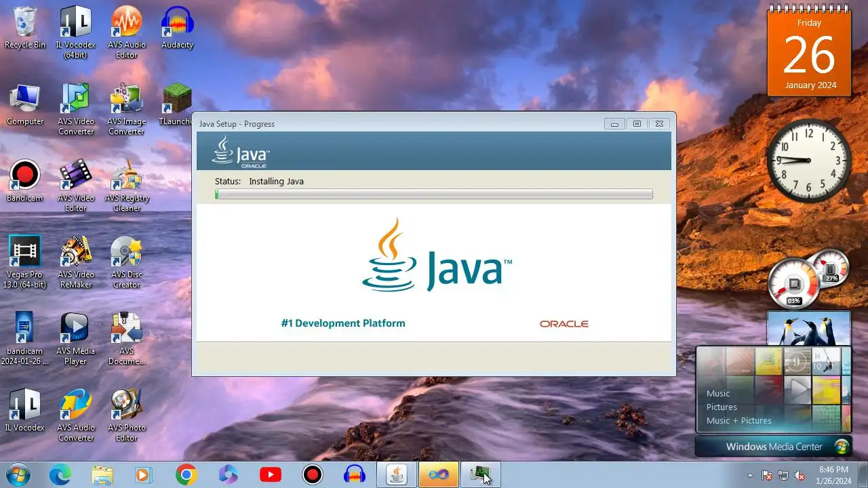Viewport: 868px width, 488px height.
Task: Select AVS Audio Converter desktop shortcut
Action: click(75, 415)
